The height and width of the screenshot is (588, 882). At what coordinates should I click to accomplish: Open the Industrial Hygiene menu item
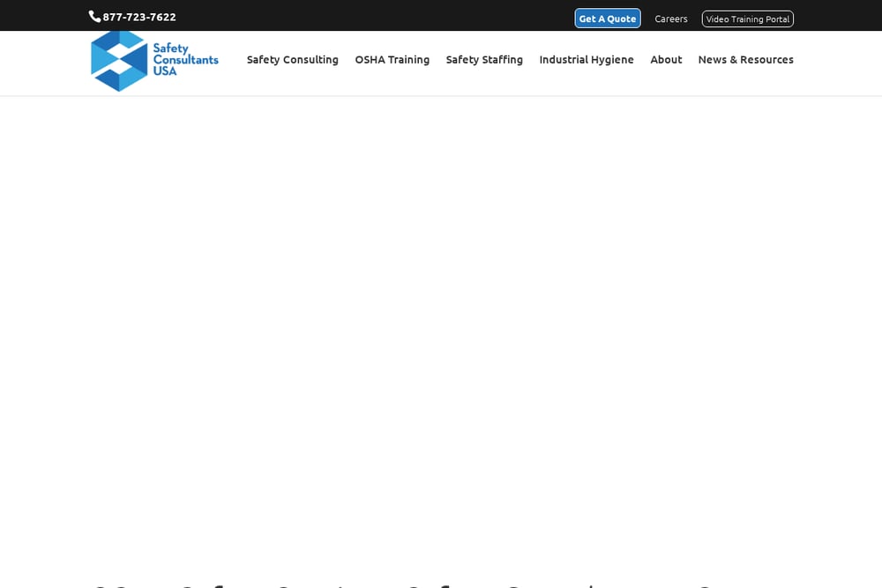[587, 60]
